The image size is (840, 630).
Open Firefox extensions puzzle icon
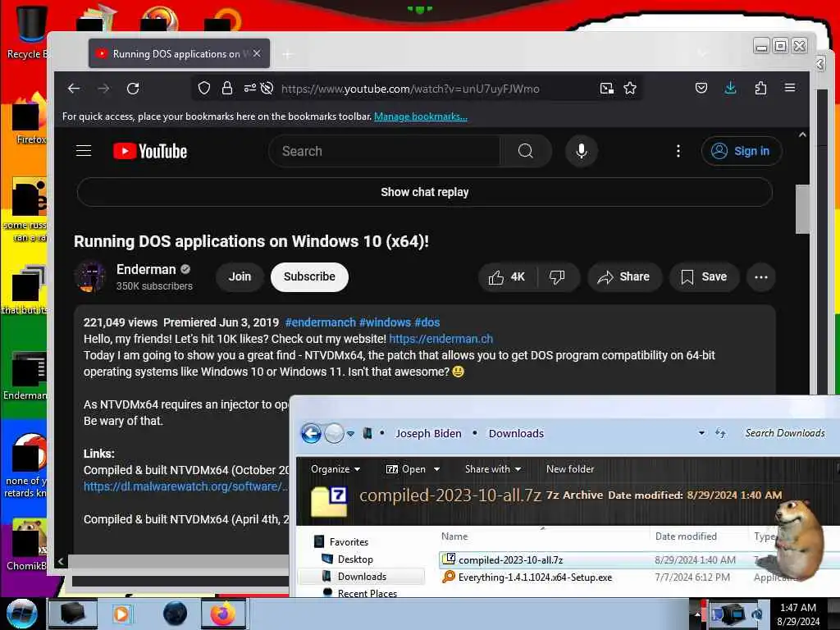point(760,88)
